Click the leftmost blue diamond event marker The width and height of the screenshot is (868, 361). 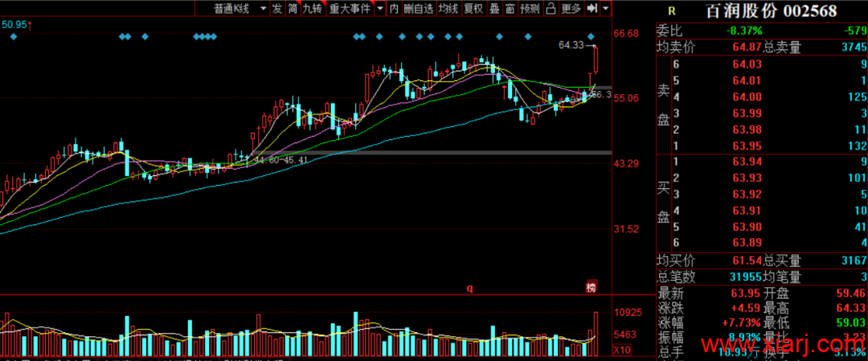(14, 37)
